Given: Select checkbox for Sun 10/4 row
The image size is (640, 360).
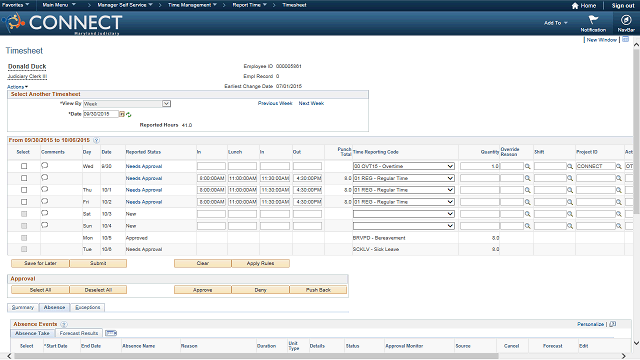Looking at the screenshot, I should tap(24, 226).
